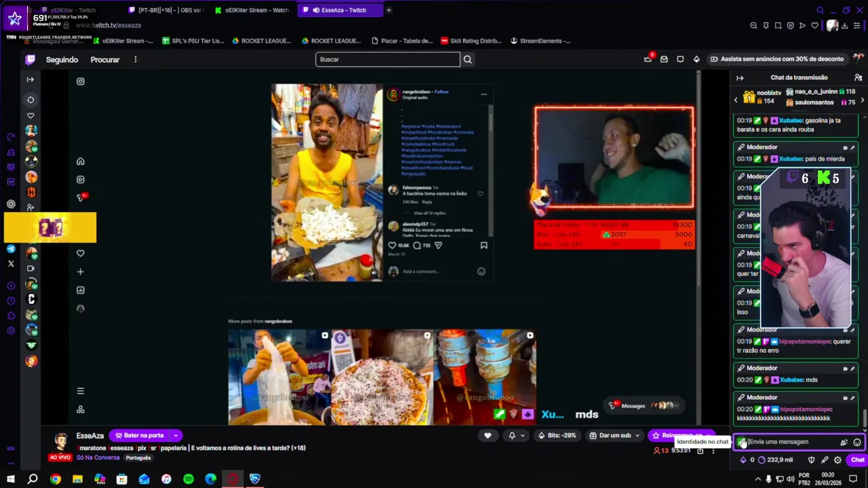Like the Instagram post heart icon
This screenshot has height=488, width=868.
click(392, 245)
